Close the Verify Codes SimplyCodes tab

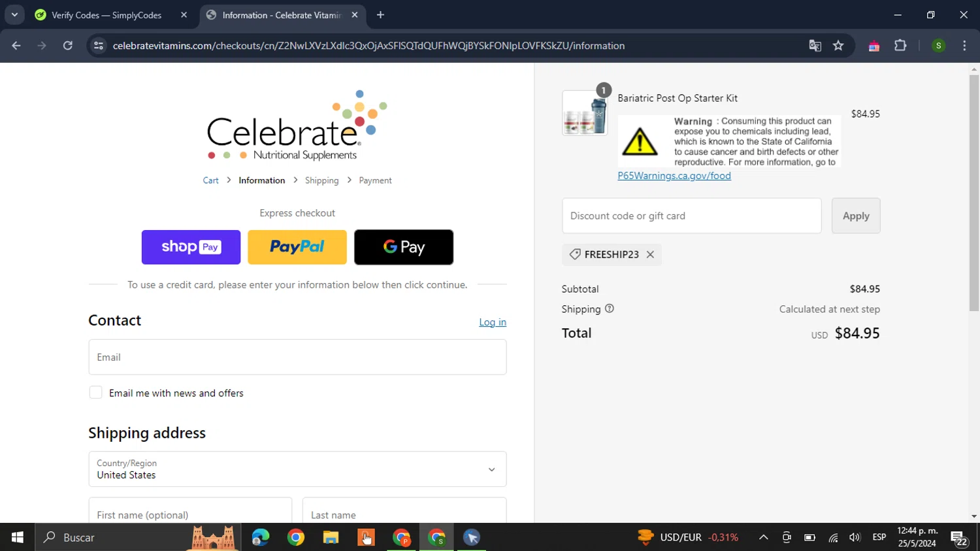click(184, 15)
